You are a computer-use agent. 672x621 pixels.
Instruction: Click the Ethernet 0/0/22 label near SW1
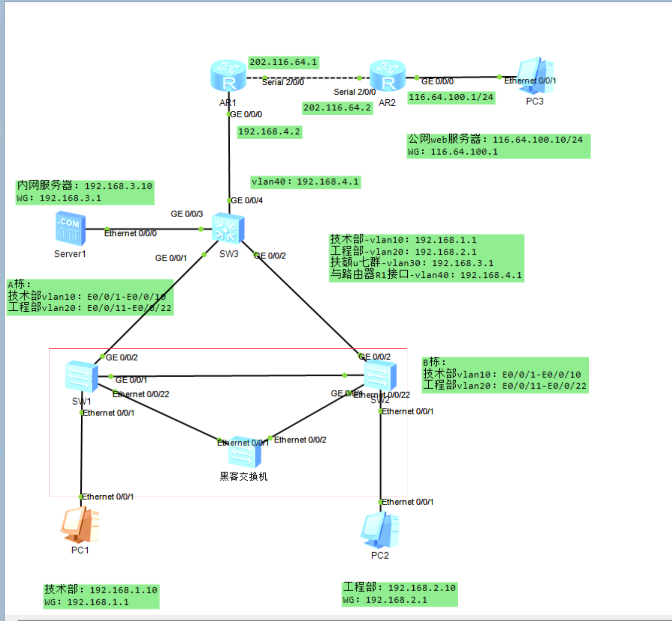coord(141,395)
